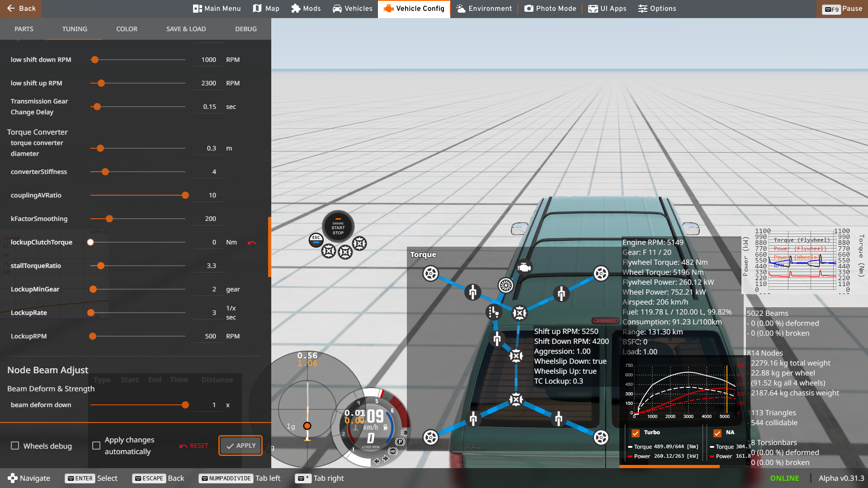Switch to the PARTS tab
Screen dimensions: 868x488
coord(24,29)
